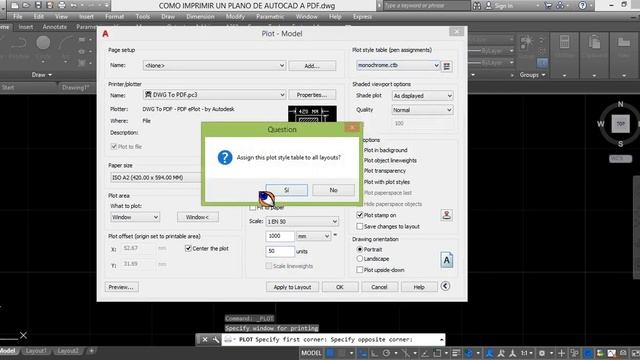Click the printer plot icon in quick access toolbar
Image resolution: width=640 pixels, height=360 pixels.
tap(62, 5)
